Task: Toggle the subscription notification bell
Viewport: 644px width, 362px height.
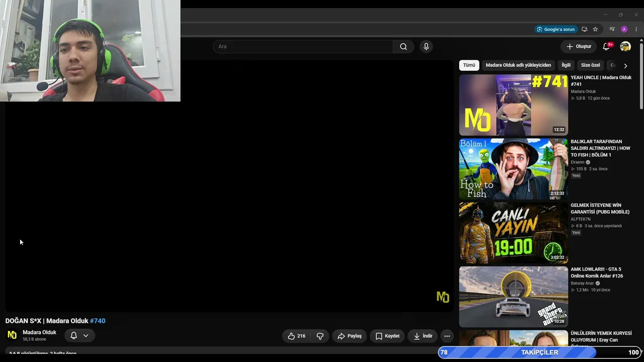Action: point(79,335)
